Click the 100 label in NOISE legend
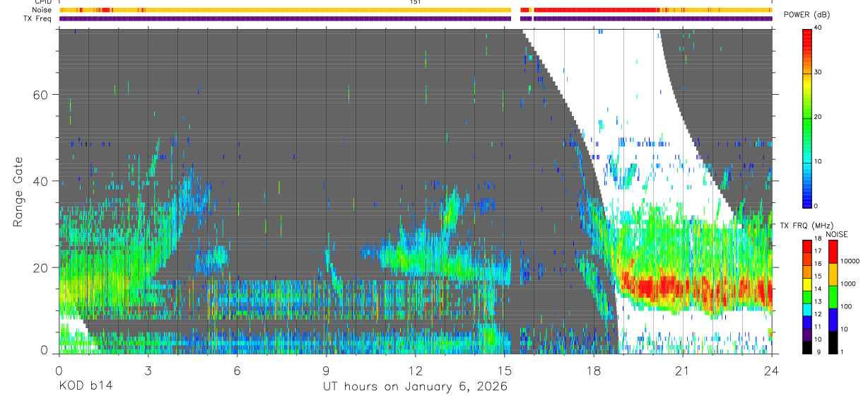Image resolution: width=868 pixels, height=401 pixels. click(x=847, y=307)
